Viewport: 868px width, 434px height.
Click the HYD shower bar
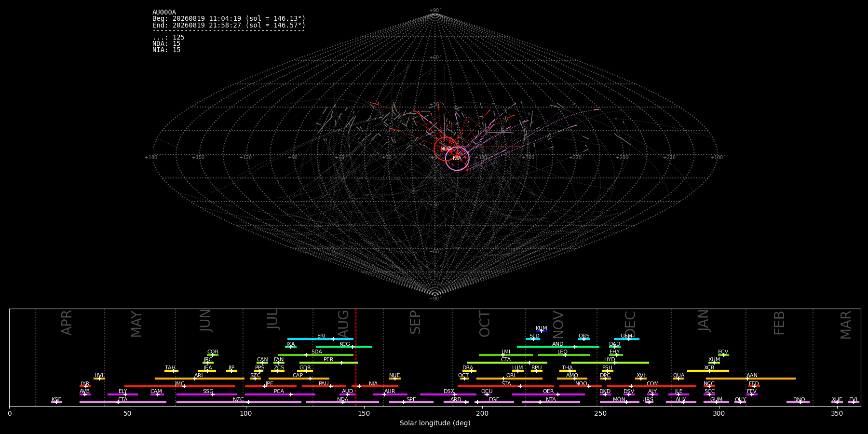(610, 363)
